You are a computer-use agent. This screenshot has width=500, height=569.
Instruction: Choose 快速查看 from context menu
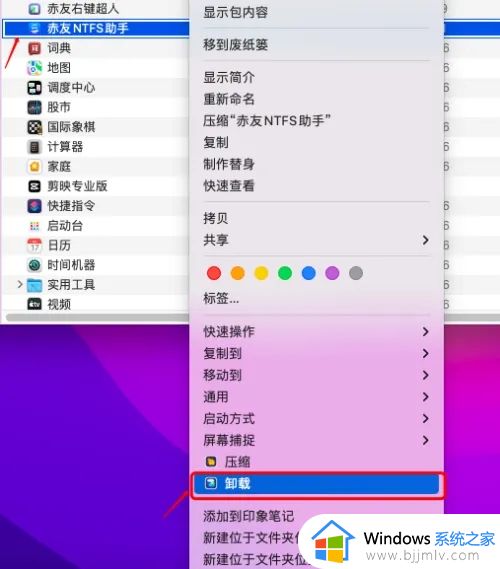point(229,186)
